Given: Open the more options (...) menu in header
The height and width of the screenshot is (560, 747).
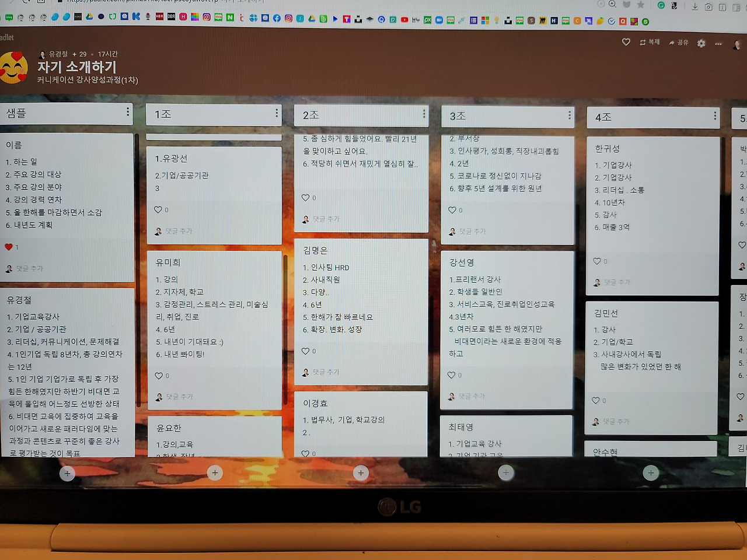Looking at the screenshot, I should [x=718, y=43].
